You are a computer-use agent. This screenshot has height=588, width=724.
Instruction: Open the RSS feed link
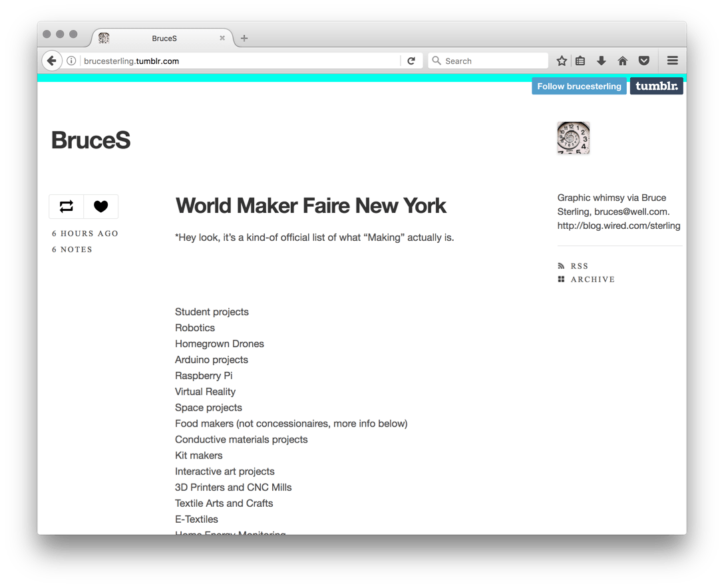tap(579, 266)
